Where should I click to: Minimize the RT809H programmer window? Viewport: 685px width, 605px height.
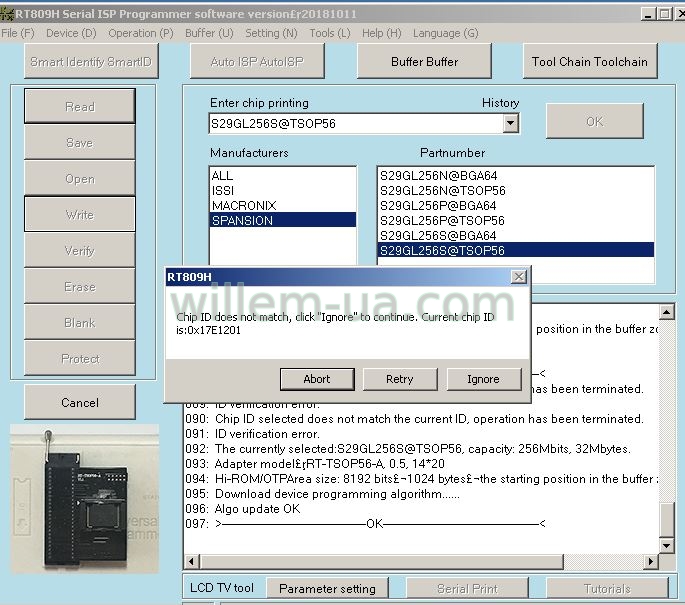(x=648, y=14)
